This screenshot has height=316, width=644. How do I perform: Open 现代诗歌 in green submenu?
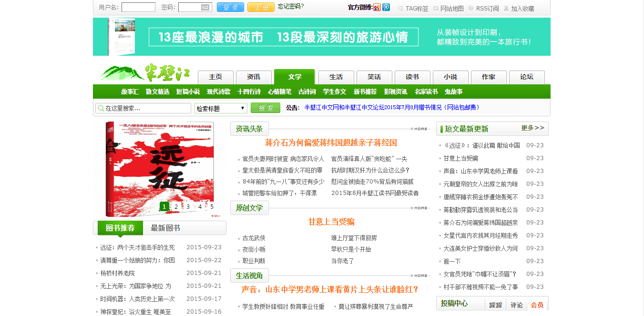[218, 92]
